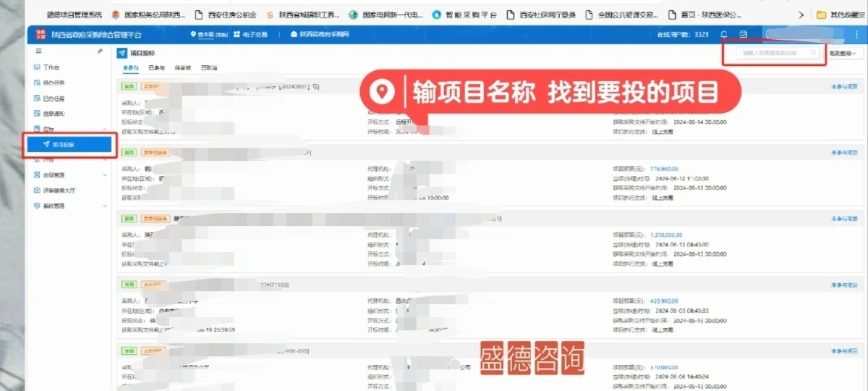Open the 陕西省城镇职工养 bookmark
Image resolution: width=868 pixels, height=391 pixels.
pos(302,14)
